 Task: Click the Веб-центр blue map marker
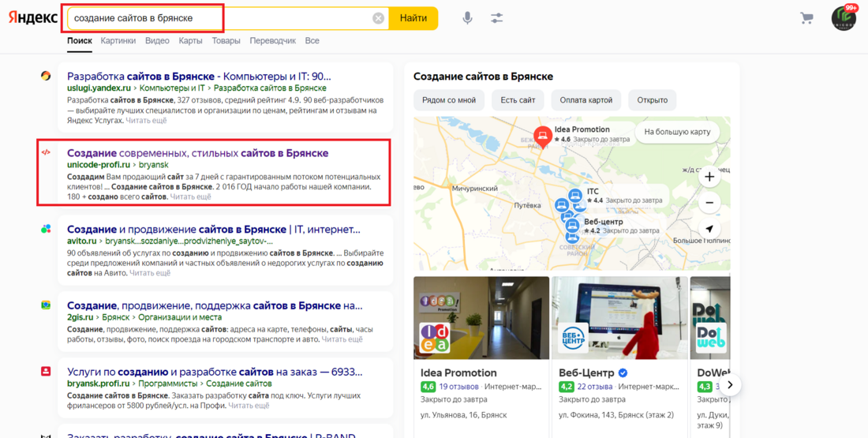(x=572, y=226)
